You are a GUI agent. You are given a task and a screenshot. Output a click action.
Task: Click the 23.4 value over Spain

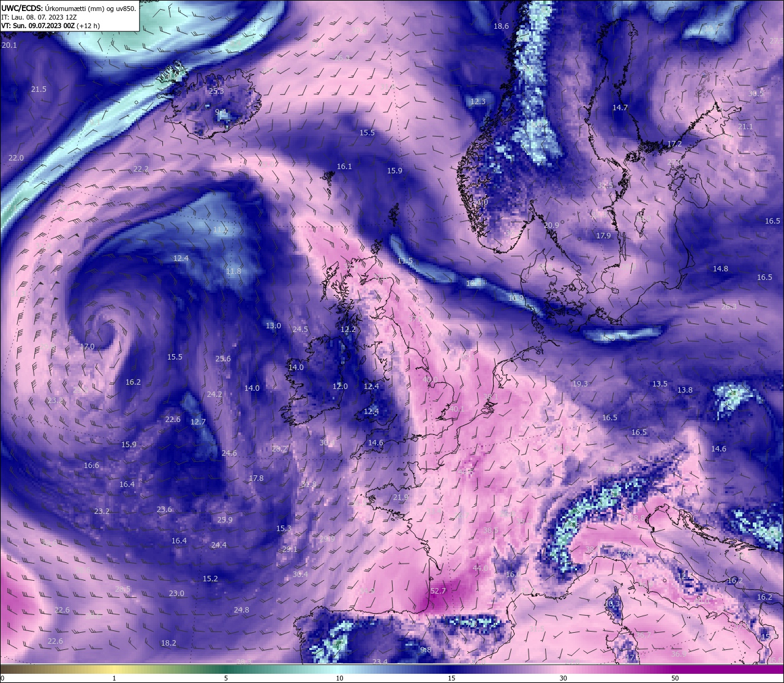(380, 662)
